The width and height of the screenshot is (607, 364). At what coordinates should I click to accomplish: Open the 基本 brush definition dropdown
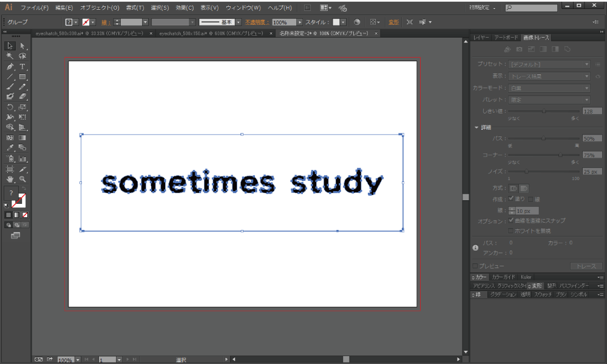tap(239, 22)
